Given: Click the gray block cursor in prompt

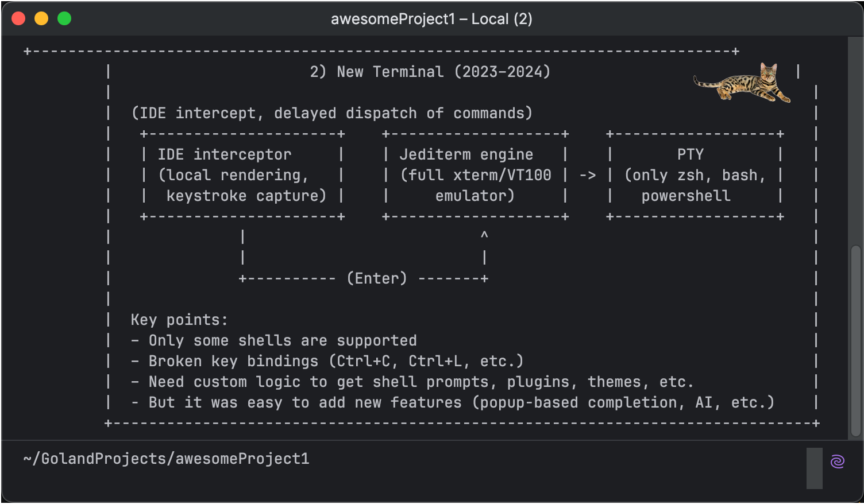Looking at the screenshot, I should pyautogui.click(x=814, y=468).
